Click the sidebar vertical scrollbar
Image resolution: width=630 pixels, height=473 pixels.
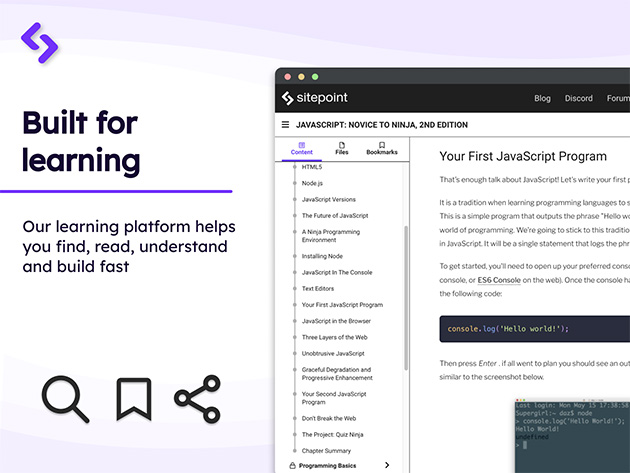(x=406, y=298)
